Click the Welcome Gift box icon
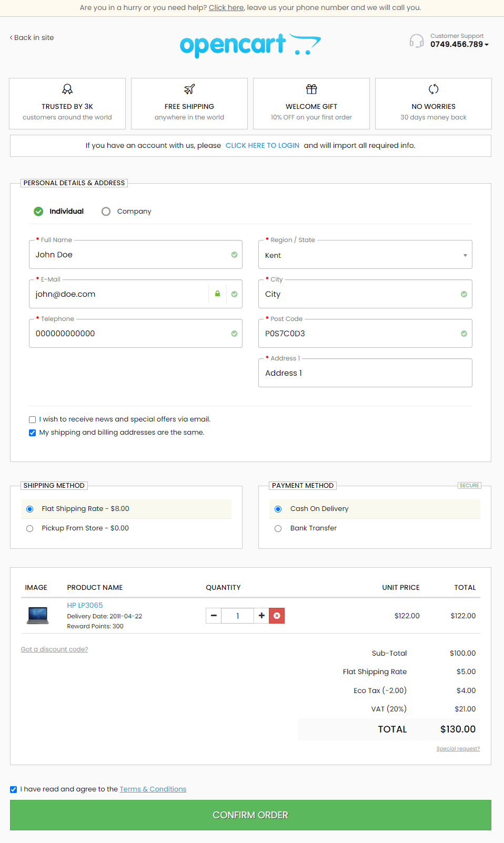The image size is (504, 843). pyautogui.click(x=311, y=89)
